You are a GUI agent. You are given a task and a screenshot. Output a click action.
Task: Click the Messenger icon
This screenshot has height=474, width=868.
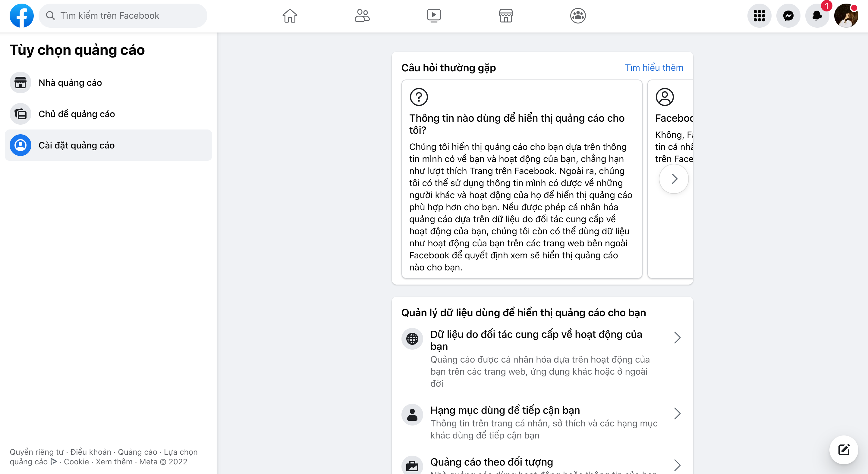788,15
